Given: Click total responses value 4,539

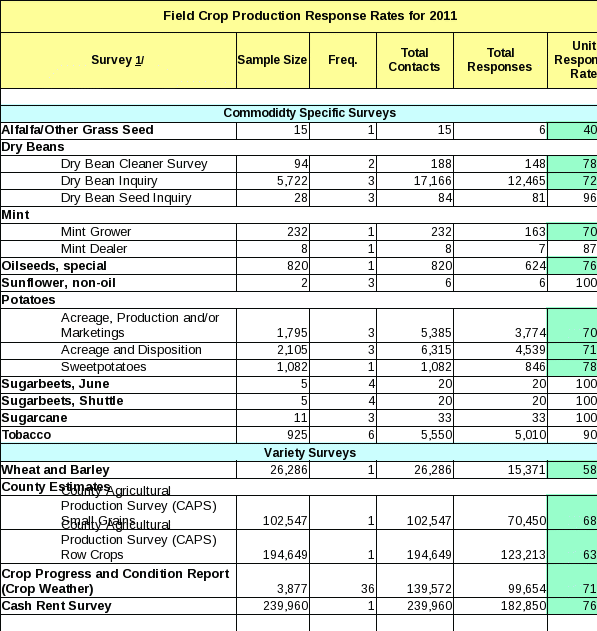Looking at the screenshot, I should pos(530,350).
